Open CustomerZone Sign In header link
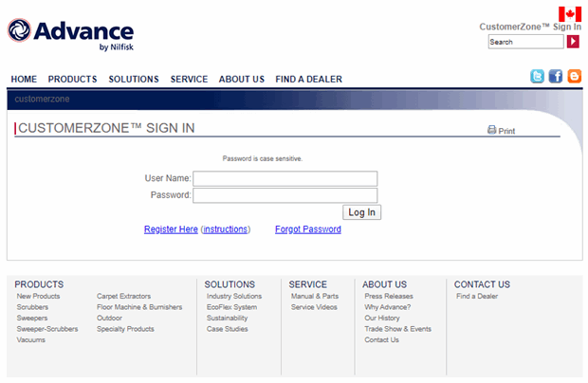The width and height of the screenshot is (588, 383). click(530, 27)
